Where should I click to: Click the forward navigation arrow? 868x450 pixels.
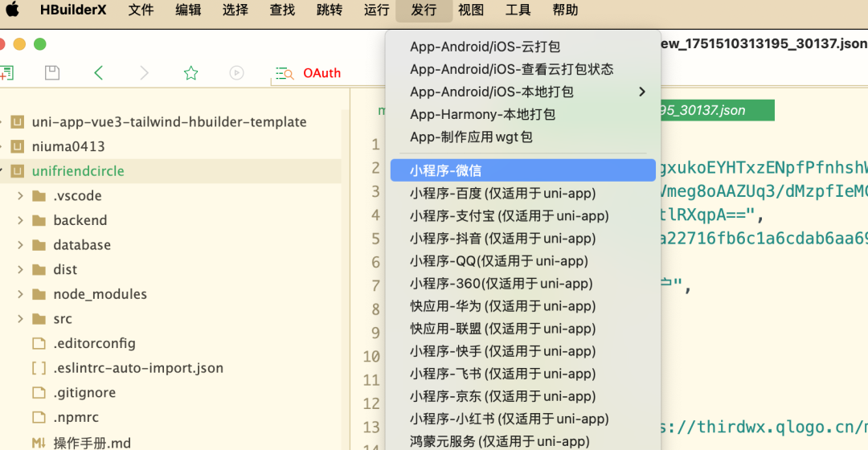click(145, 72)
